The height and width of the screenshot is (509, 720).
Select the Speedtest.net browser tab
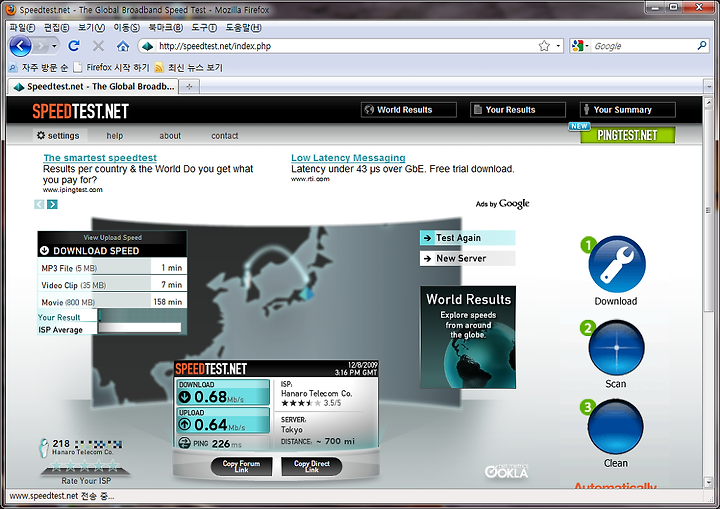[93, 86]
